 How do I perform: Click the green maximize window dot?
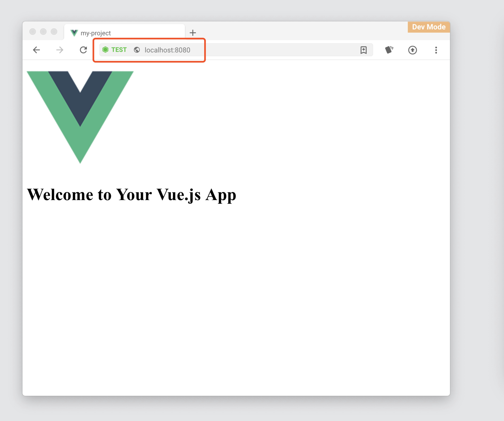pyautogui.click(x=54, y=31)
